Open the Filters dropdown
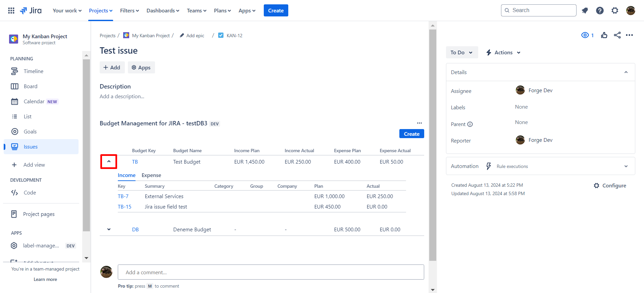This screenshot has height=293, width=644. [130, 10]
